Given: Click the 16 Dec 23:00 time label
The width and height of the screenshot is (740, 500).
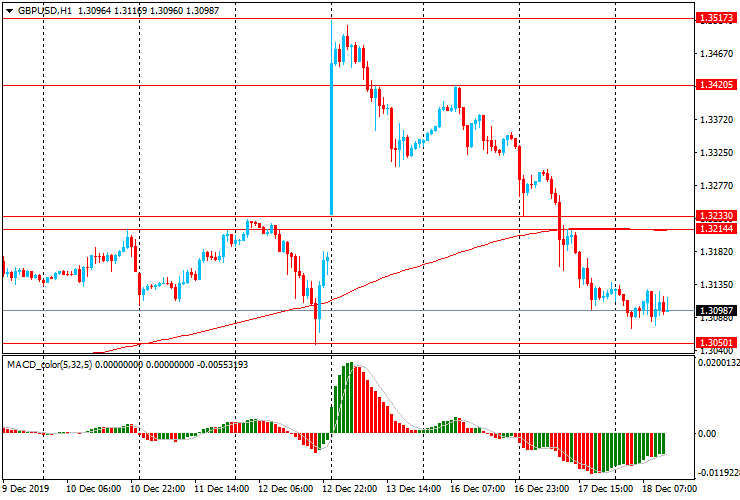Looking at the screenshot, I should (542, 488).
